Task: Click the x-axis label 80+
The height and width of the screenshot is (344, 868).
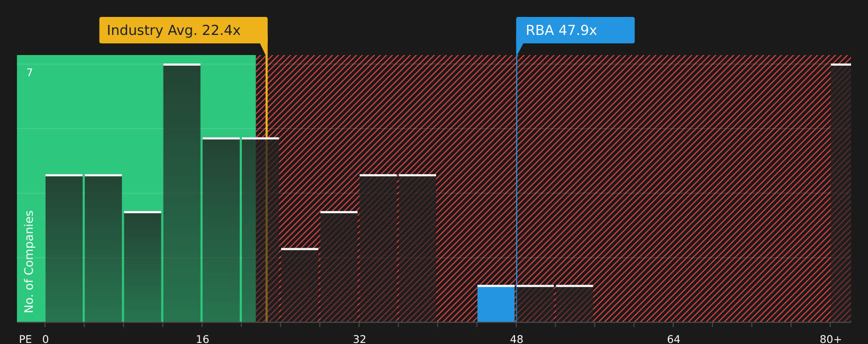Action: pyautogui.click(x=830, y=339)
